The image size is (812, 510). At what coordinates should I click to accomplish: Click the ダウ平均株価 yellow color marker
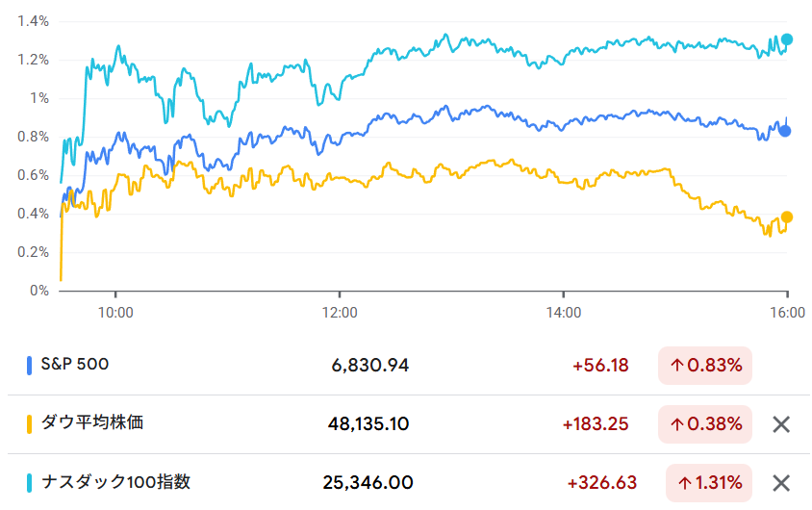(x=30, y=423)
